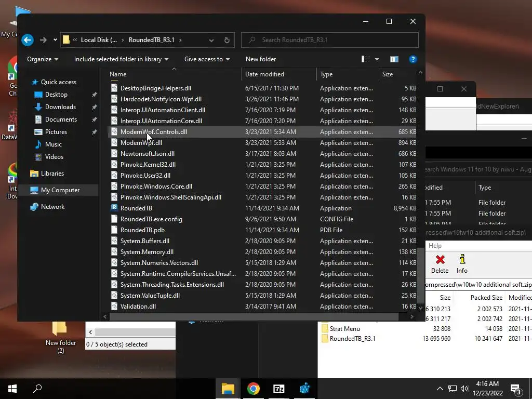
Task: Open the view options dropdown arrow
Action: click(377, 59)
